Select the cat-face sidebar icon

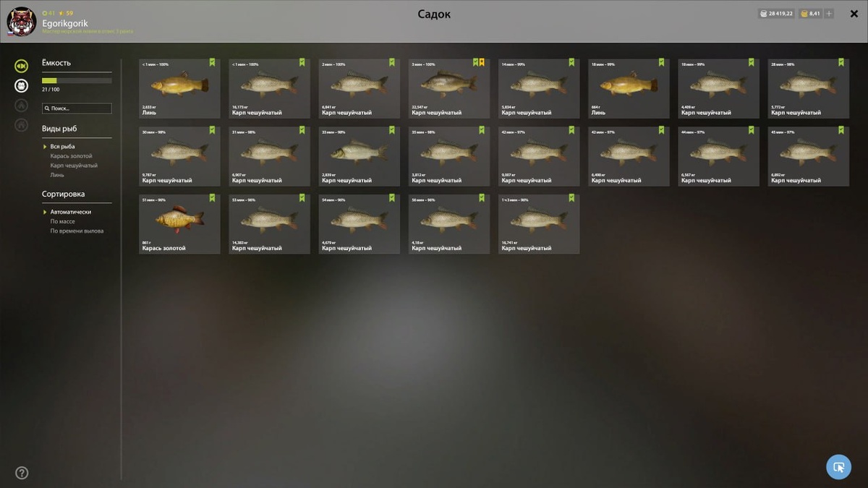[x=22, y=86]
